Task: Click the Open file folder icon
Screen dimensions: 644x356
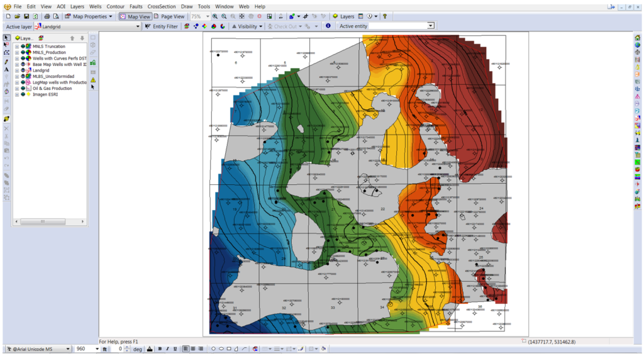Action: [17, 16]
